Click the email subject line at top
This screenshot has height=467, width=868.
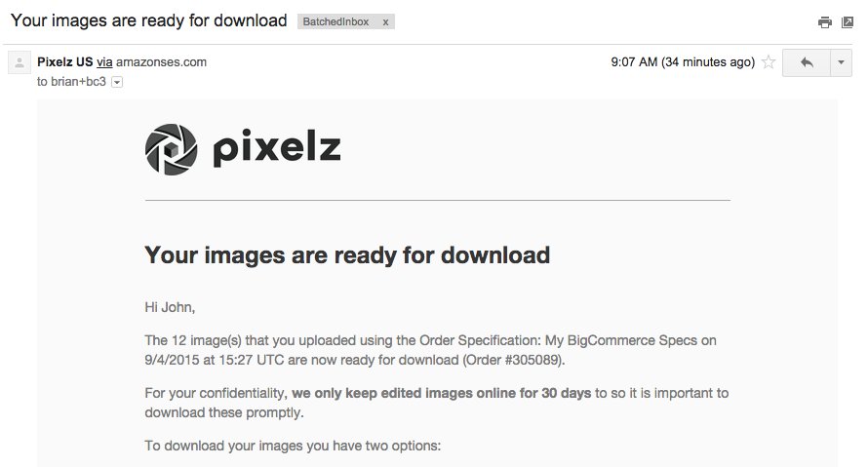click(x=148, y=20)
